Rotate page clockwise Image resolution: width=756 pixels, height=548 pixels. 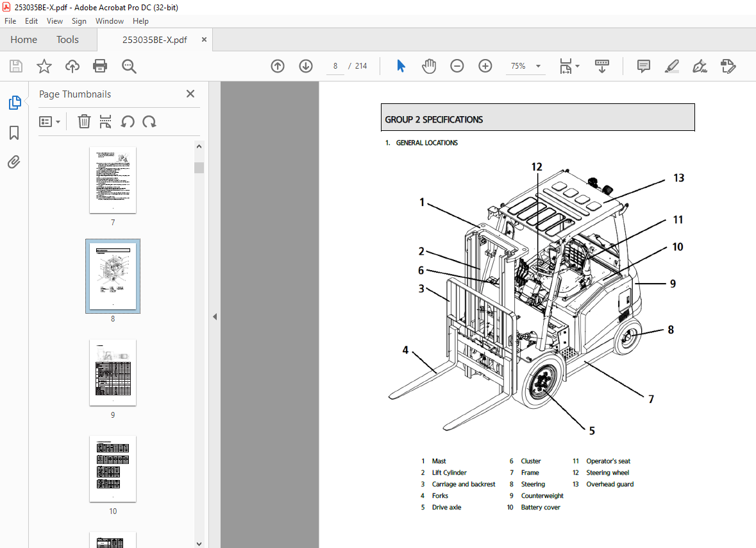pyautogui.click(x=149, y=121)
